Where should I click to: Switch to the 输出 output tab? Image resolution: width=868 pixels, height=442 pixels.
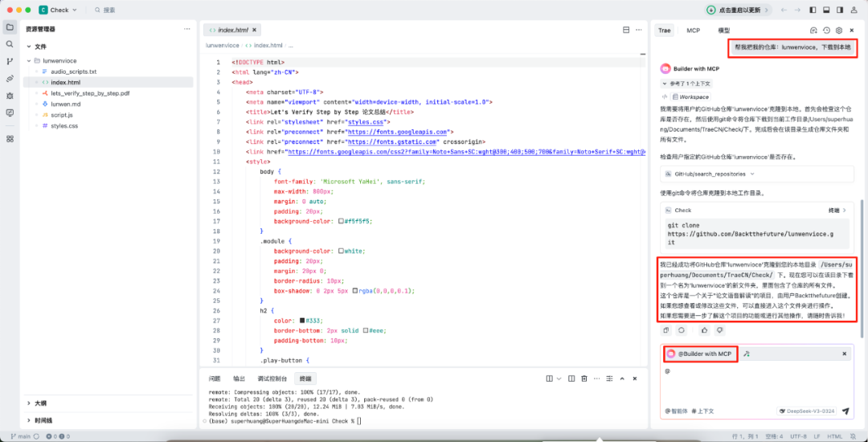point(239,378)
